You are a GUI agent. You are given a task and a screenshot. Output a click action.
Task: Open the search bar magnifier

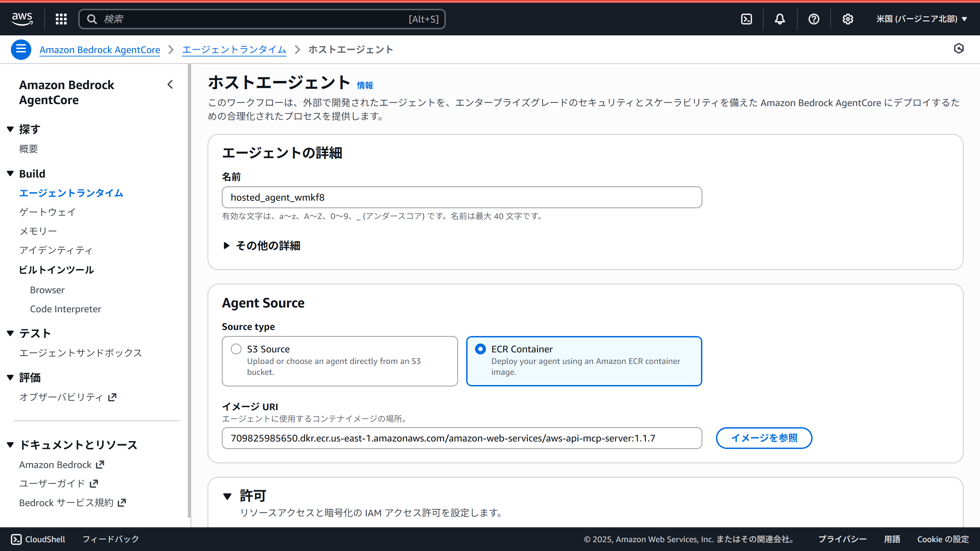(92, 19)
